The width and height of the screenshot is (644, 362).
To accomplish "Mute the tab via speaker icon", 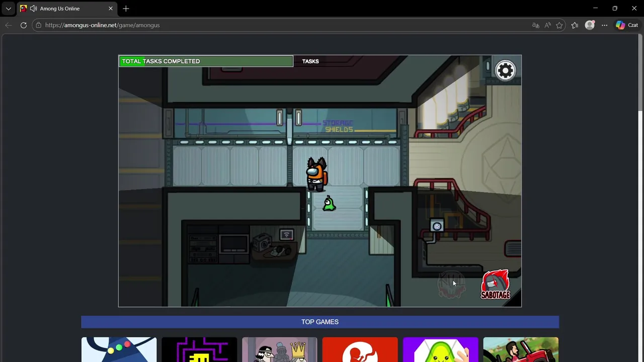I will click(33, 9).
